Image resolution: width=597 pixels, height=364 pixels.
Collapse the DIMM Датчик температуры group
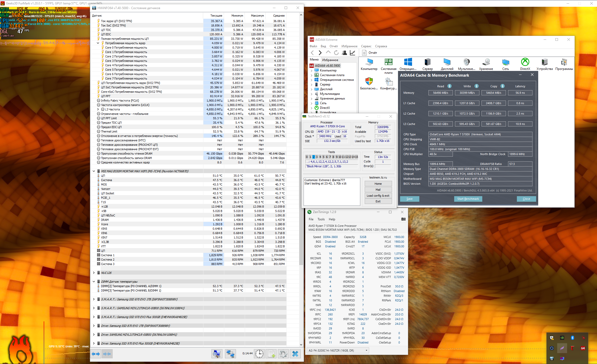tap(94, 282)
